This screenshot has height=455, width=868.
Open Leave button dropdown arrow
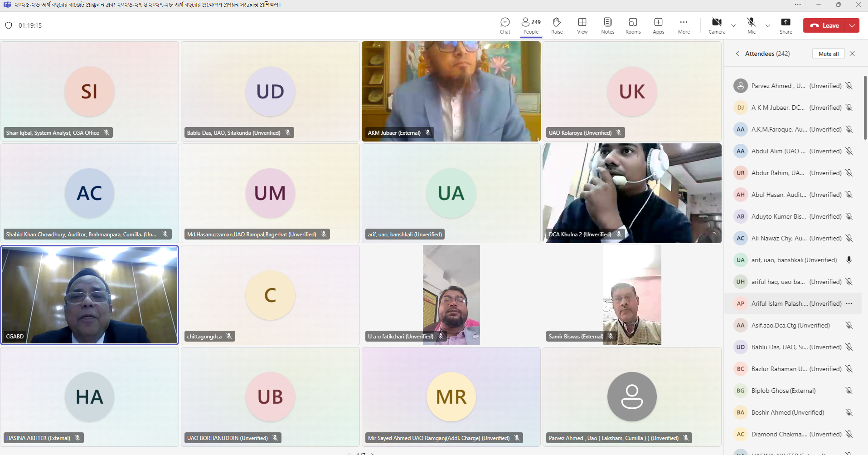(852, 26)
